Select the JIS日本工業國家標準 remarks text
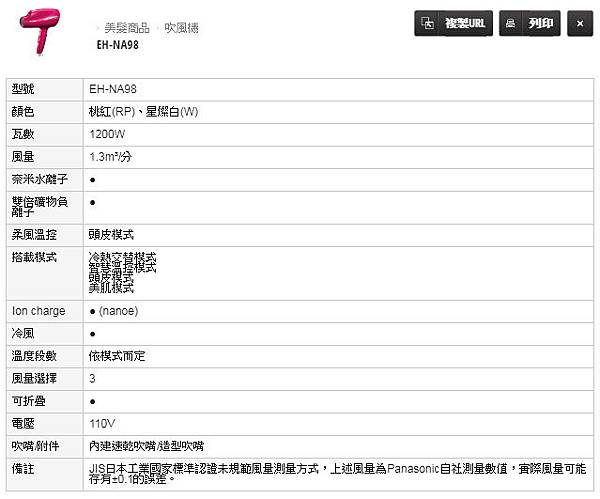Image resolution: width=600 pixels, height=499 pixels. 337,474
